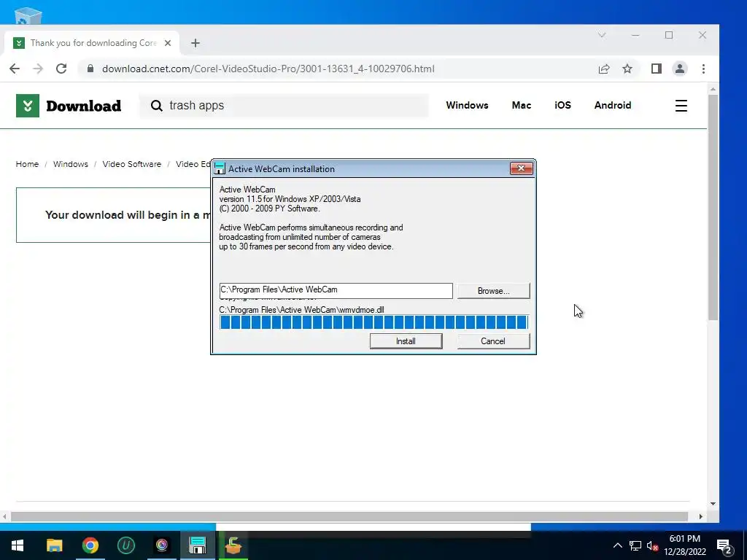Open the Chrome three-dot menu
This screenshot has height=560, width=747.
704,69
